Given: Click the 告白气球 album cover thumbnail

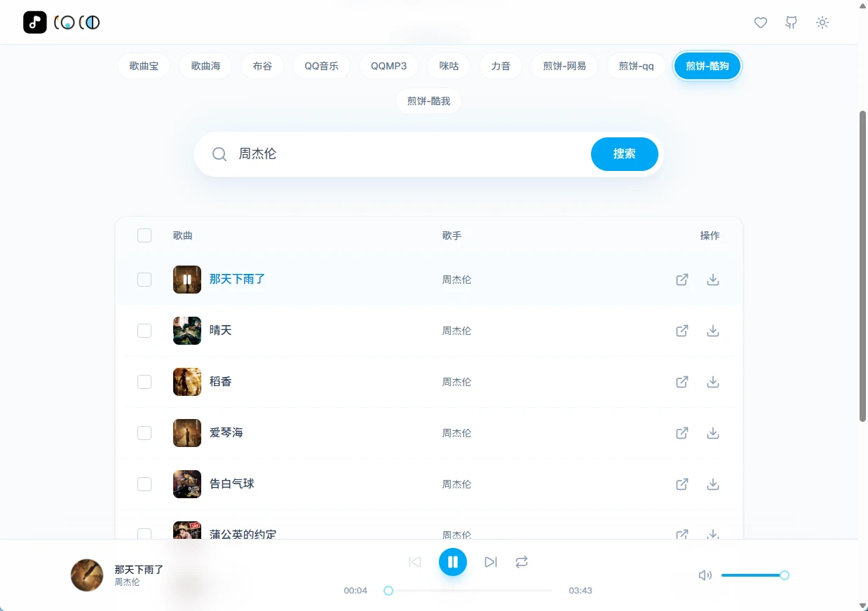Looking at the screenshot, I should 187,484.
